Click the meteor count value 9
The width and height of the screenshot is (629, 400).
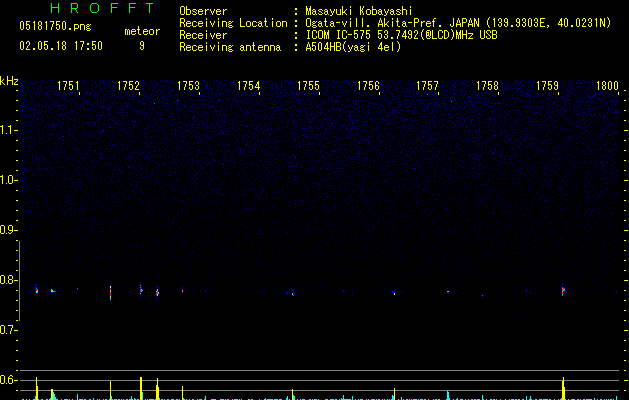[x=142, y=46]
